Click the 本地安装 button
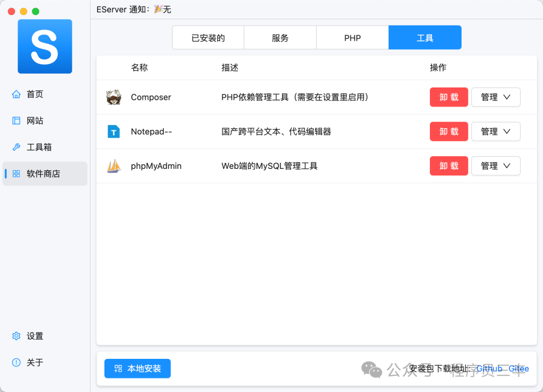The width and height of the screenshot is (543, 392). (x=137, y=368)
